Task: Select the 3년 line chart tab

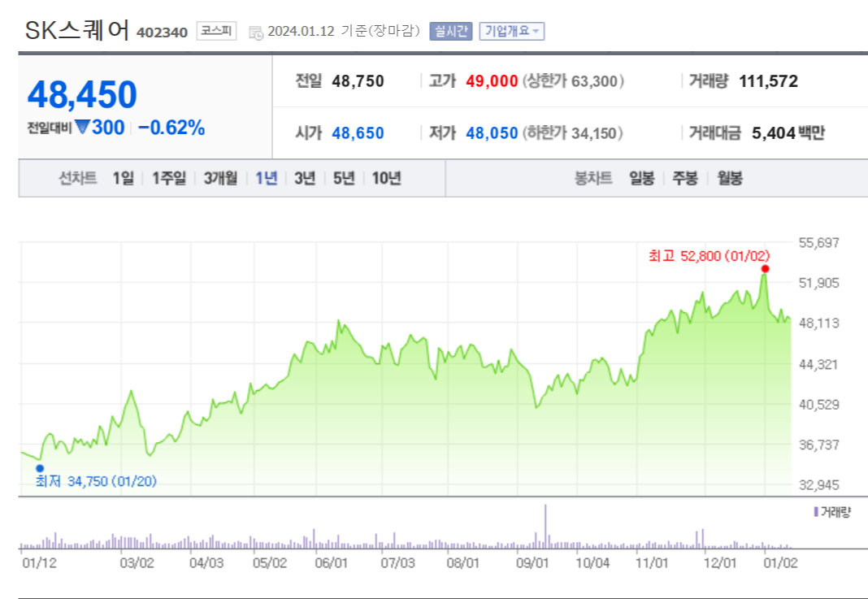Action: (x=305, y=178)
